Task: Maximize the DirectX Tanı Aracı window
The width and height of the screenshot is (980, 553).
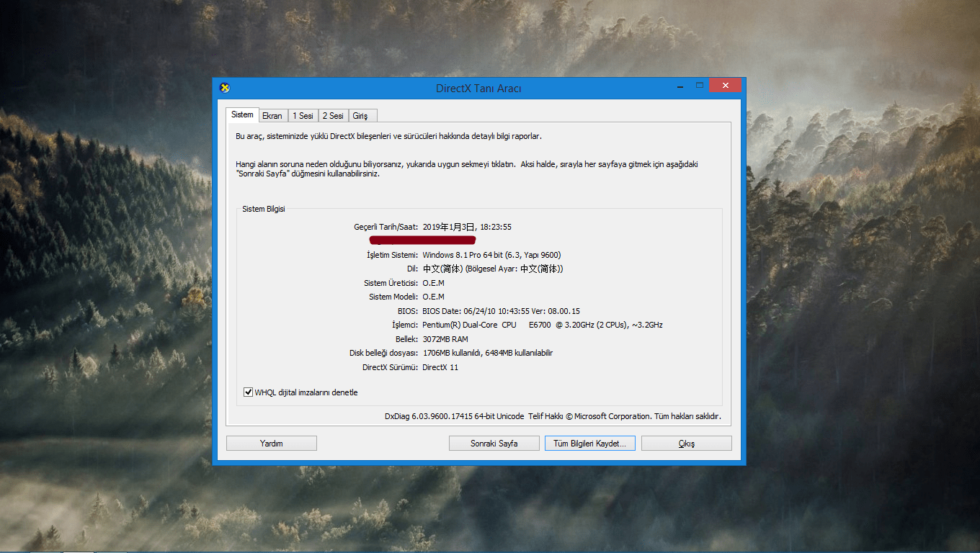Action: click(699, 86)
